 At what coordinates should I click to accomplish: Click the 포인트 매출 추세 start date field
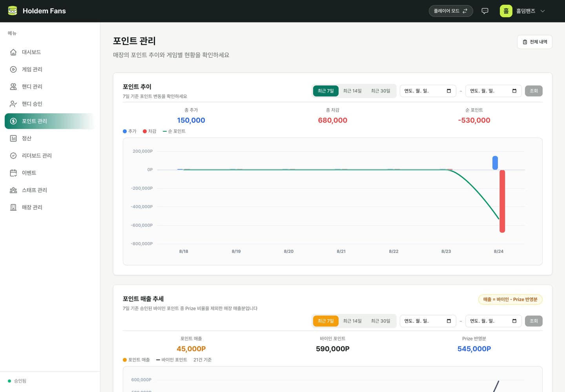click(x=428, y=321)
